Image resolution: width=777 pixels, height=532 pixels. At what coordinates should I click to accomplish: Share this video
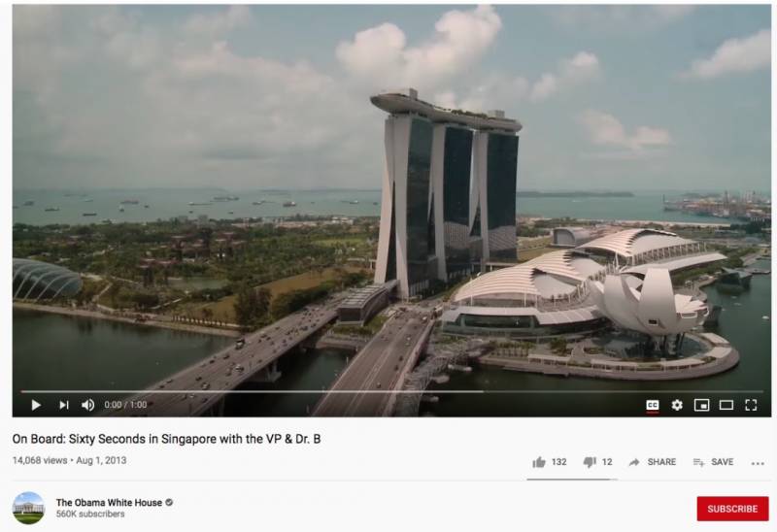point(652,462)
